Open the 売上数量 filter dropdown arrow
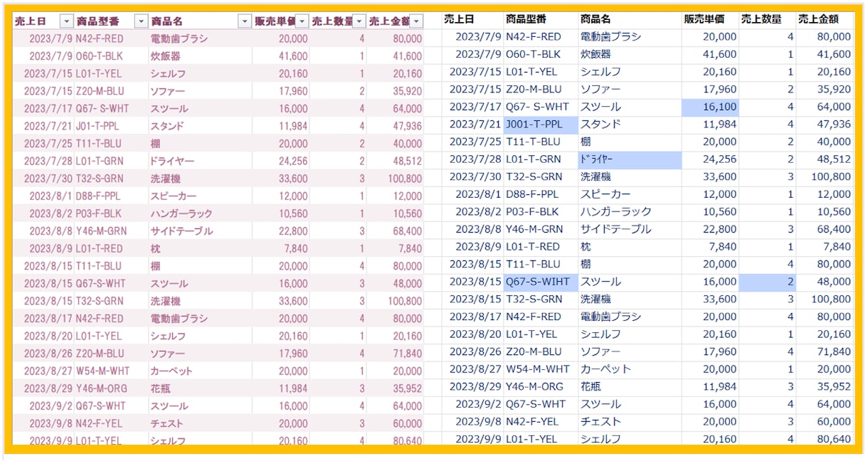 359,21
